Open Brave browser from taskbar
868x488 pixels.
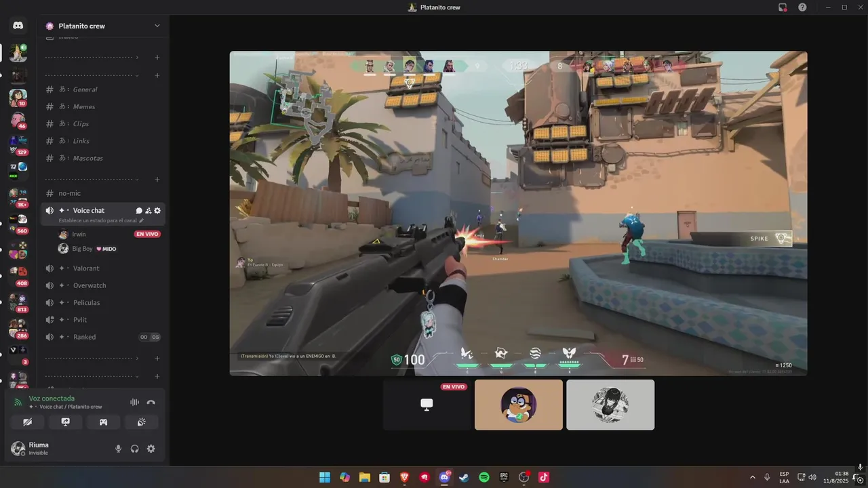point(405,477)
